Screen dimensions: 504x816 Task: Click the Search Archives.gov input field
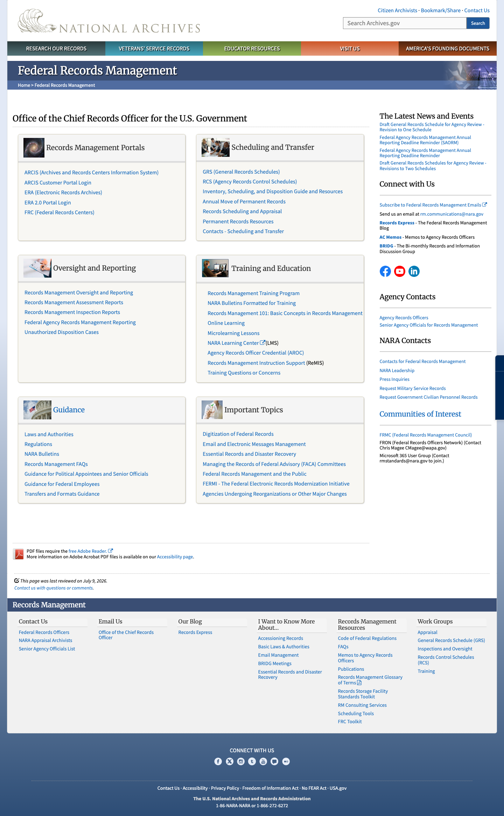pyautogui.click(x=405, y=23)
